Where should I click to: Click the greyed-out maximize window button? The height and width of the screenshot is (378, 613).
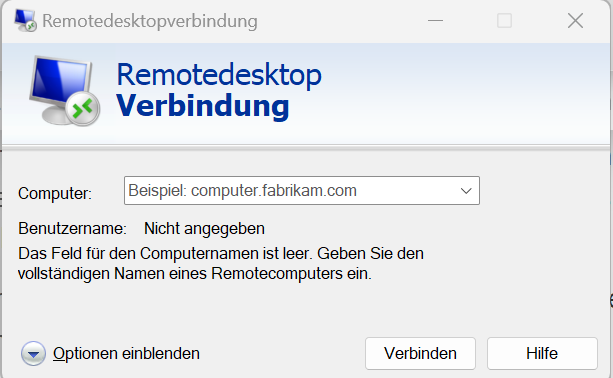[x=504, y=20]
